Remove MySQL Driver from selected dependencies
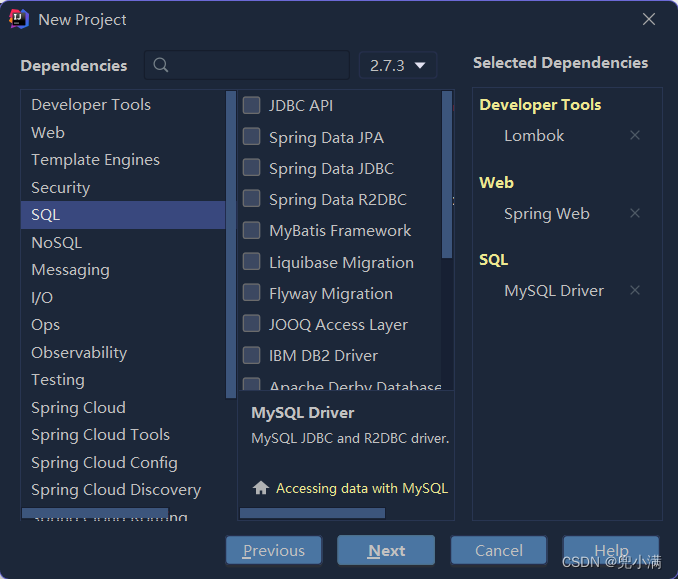 pyautogui.click(x=635, y=290)
